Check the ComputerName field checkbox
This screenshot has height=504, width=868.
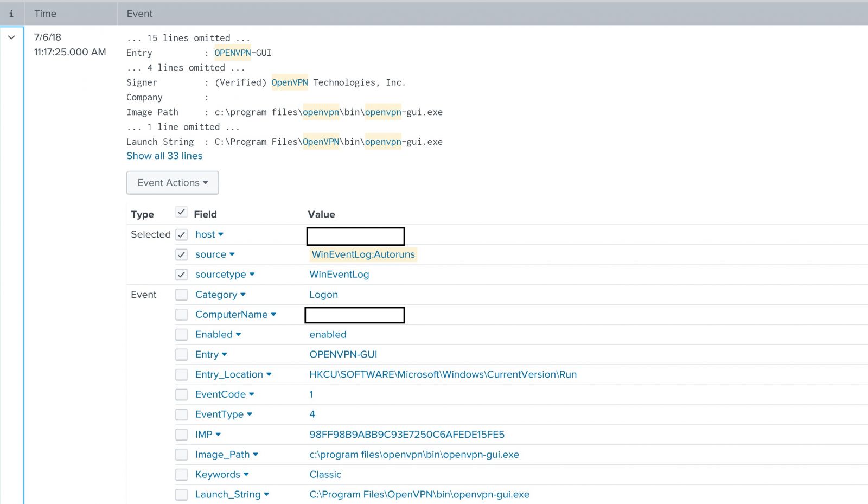coord(181,315)
